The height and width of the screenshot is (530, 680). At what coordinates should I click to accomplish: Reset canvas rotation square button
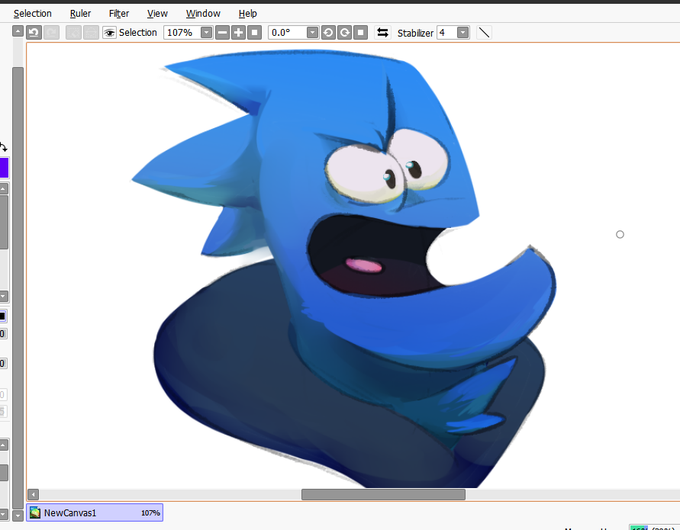click(360, 33)
